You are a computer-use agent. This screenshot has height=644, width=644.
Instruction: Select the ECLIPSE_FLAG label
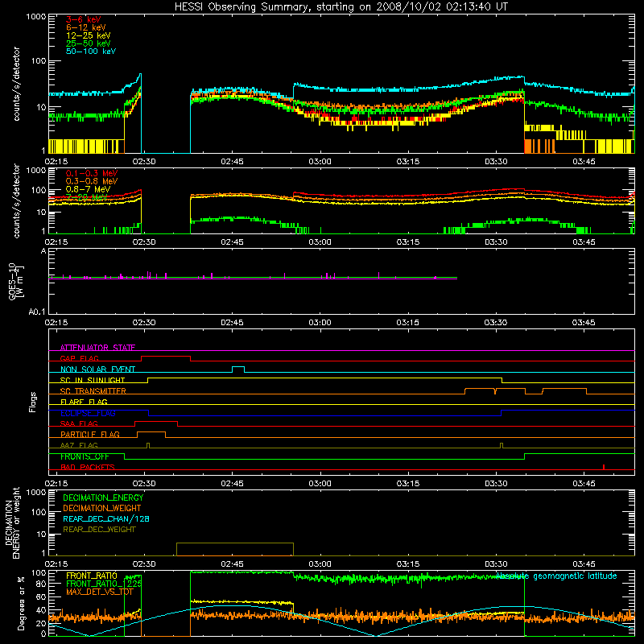point(88,413)
